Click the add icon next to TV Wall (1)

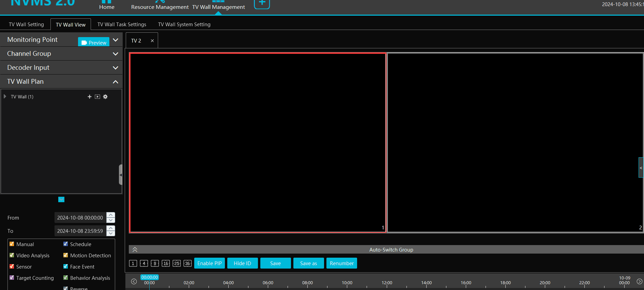[90, 97]
